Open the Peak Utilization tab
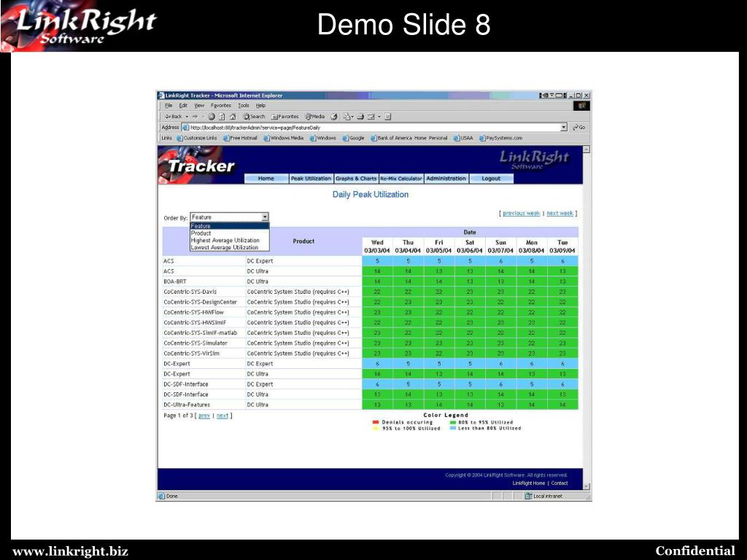This screenshot has height=560, width=747. 311,179
